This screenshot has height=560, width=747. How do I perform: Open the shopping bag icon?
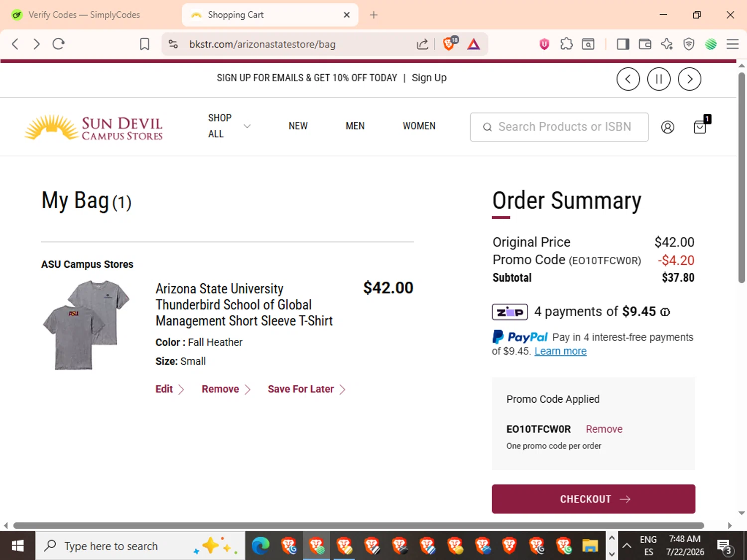[701, 126]
